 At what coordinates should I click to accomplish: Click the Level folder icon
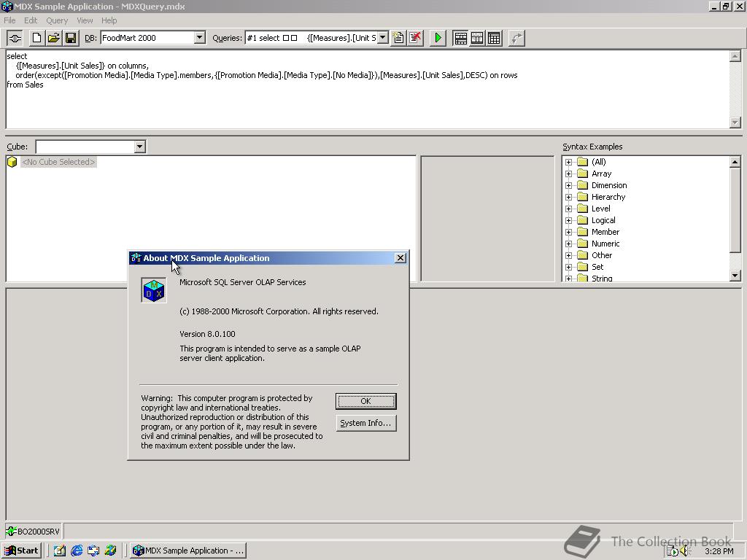(583, 209)
